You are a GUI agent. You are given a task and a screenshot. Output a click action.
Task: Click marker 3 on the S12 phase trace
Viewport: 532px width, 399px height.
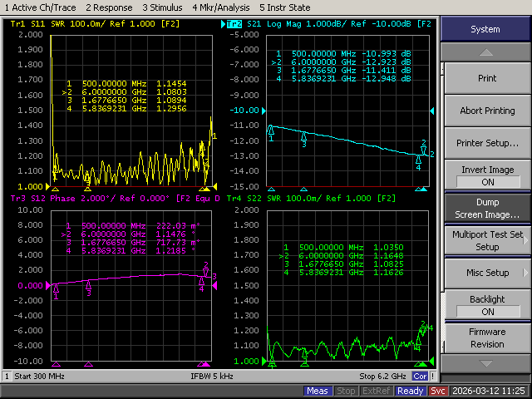(x=89, y=284)
